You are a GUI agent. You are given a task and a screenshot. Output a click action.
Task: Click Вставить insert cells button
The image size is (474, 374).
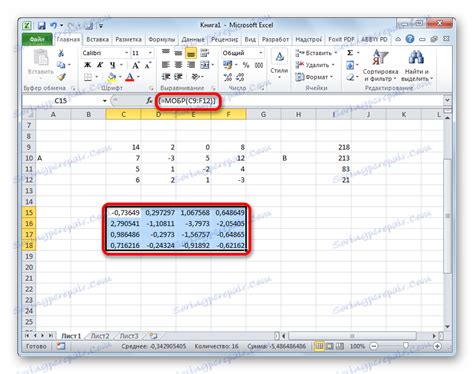[x=316, y=53]
